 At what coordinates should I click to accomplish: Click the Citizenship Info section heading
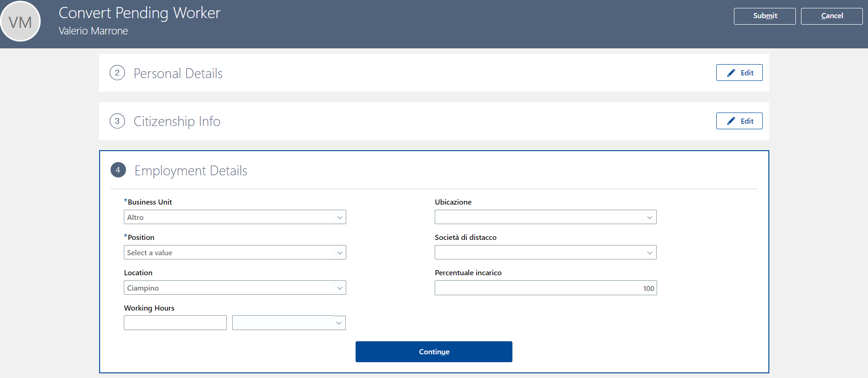pos(177,121)
